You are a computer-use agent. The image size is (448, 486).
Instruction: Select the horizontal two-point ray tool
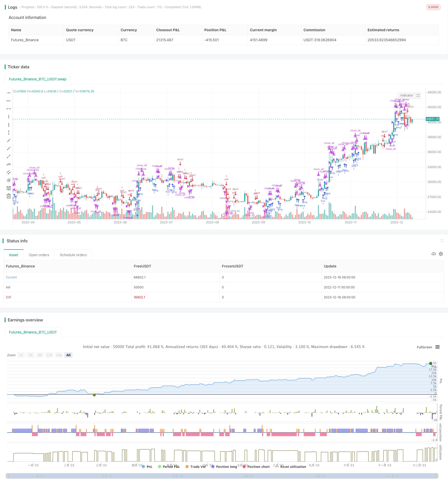9,101
